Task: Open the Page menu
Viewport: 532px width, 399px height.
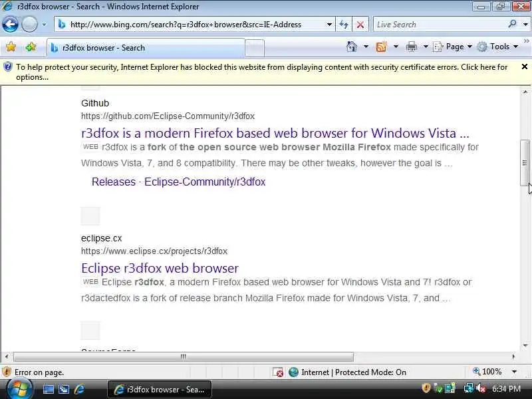Action: pyautogui.click(x=453, y=47)
